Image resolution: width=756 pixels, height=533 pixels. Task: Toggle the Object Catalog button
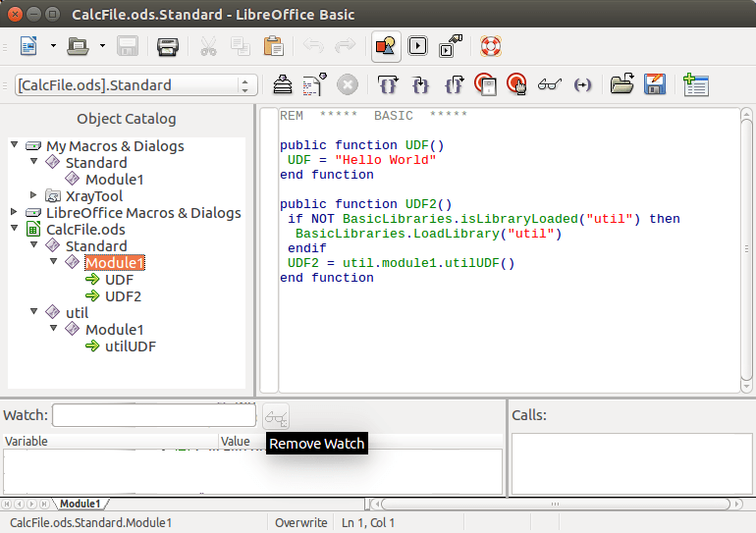pos(386,46)
